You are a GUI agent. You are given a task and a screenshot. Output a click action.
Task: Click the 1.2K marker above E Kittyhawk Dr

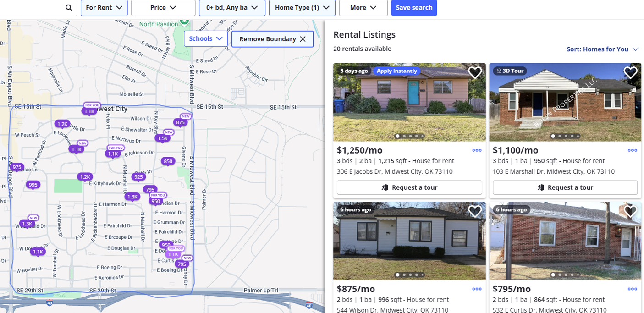tap(85, 177)
